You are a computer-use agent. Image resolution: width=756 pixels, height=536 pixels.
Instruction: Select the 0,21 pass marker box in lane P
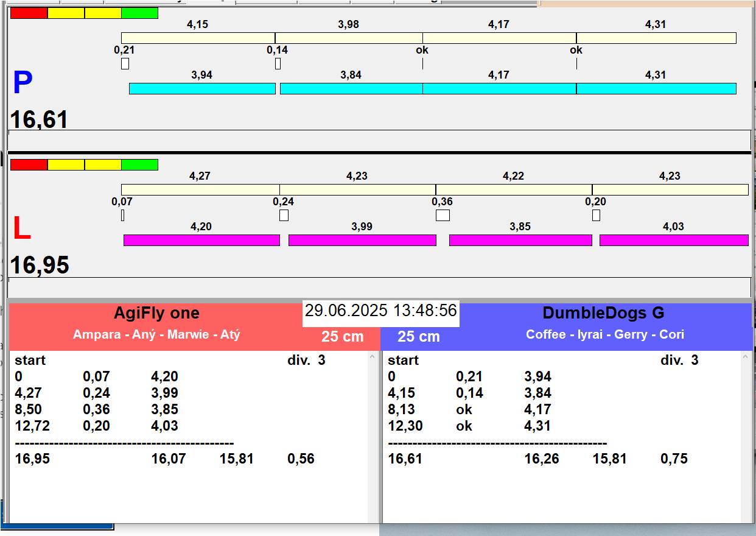coord(125,63)
